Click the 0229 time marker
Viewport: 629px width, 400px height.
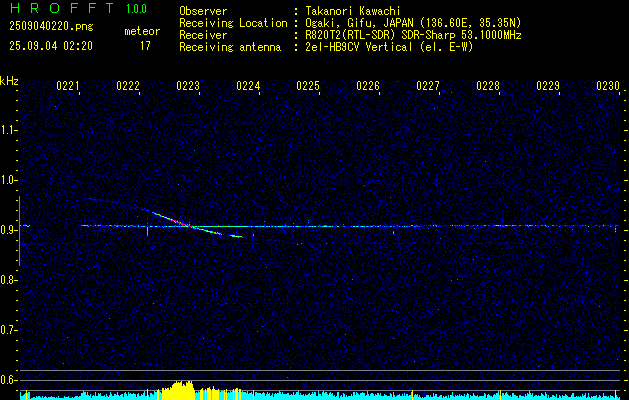548,86
